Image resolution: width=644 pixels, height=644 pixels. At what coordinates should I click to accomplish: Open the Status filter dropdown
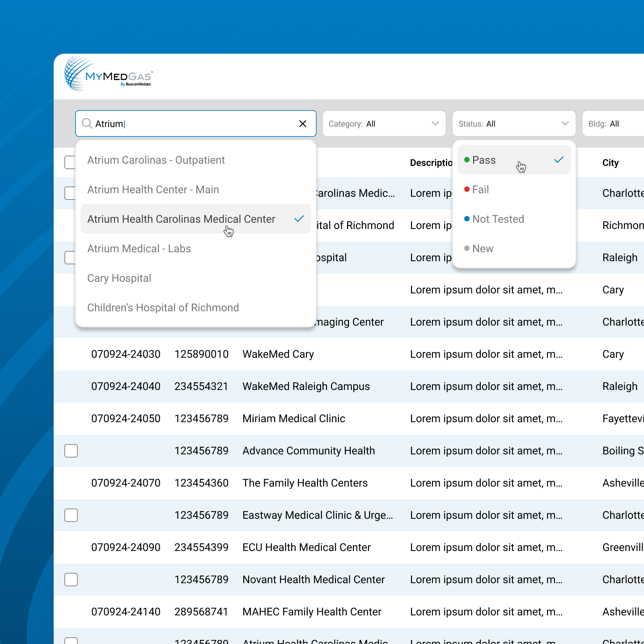514,123
